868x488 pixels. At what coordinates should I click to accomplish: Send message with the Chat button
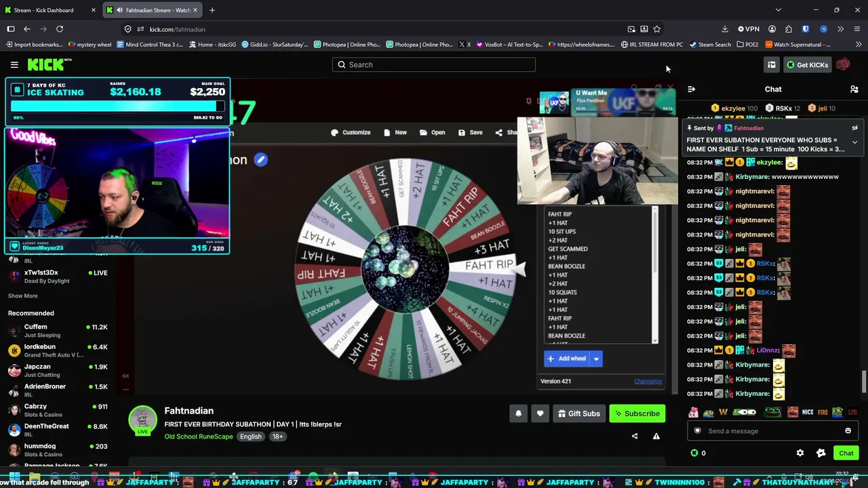846,453
